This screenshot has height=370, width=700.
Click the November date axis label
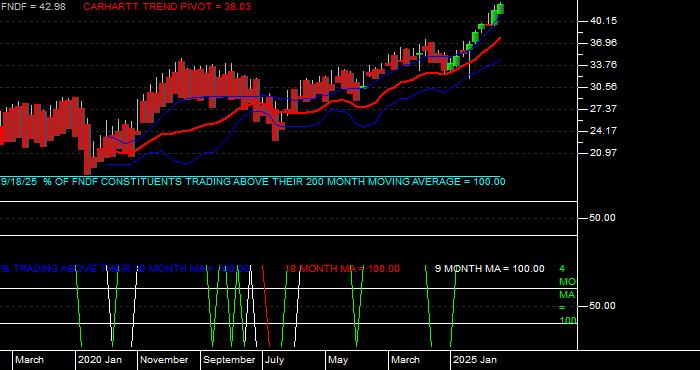164,360
